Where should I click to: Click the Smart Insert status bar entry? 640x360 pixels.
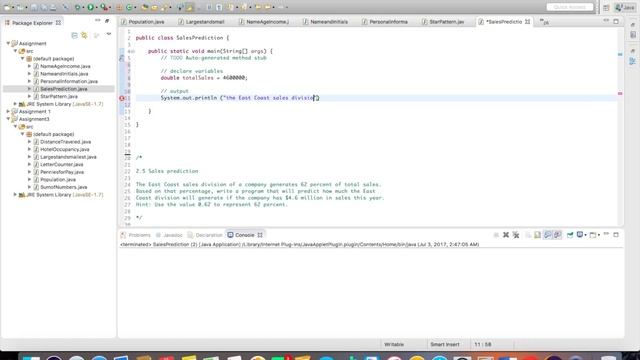click(444, 344)
